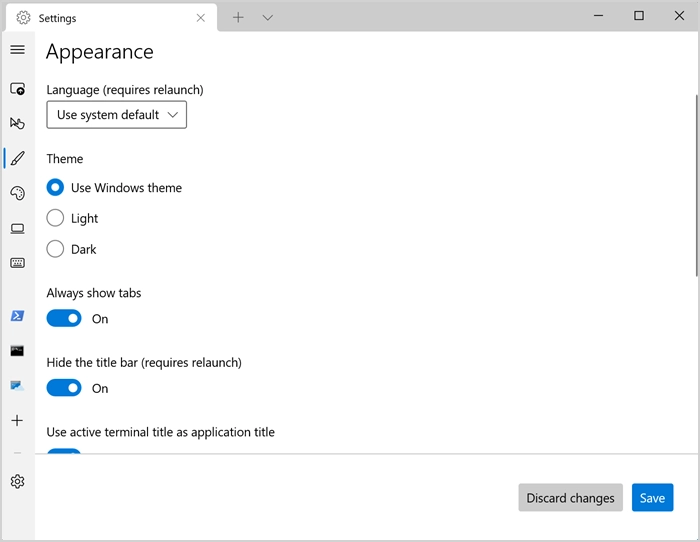The image size is (700, 542).
Task: Open Rendering settings via the monitor icon
Action: click(x=17, y=228)
